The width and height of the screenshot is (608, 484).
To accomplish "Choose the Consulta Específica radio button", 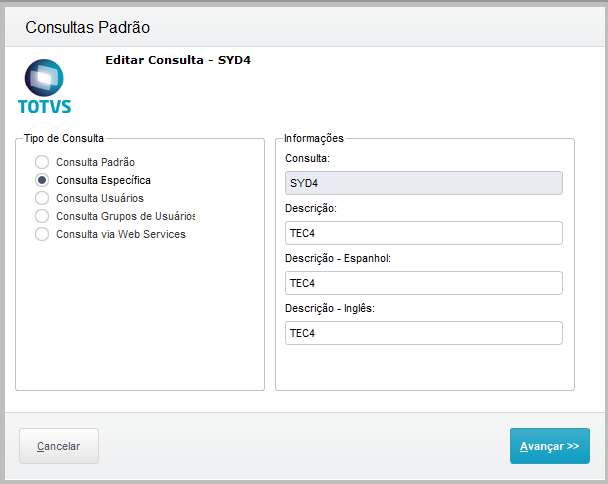I will click(42, 180).
